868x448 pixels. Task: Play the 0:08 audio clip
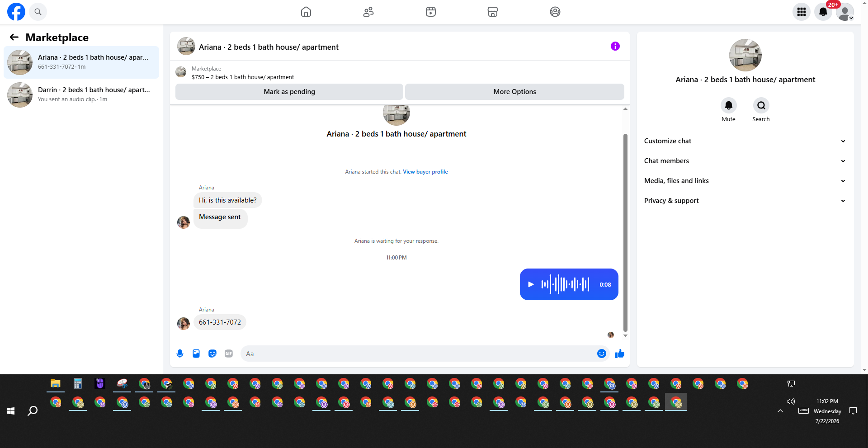(x=531, y=284)
